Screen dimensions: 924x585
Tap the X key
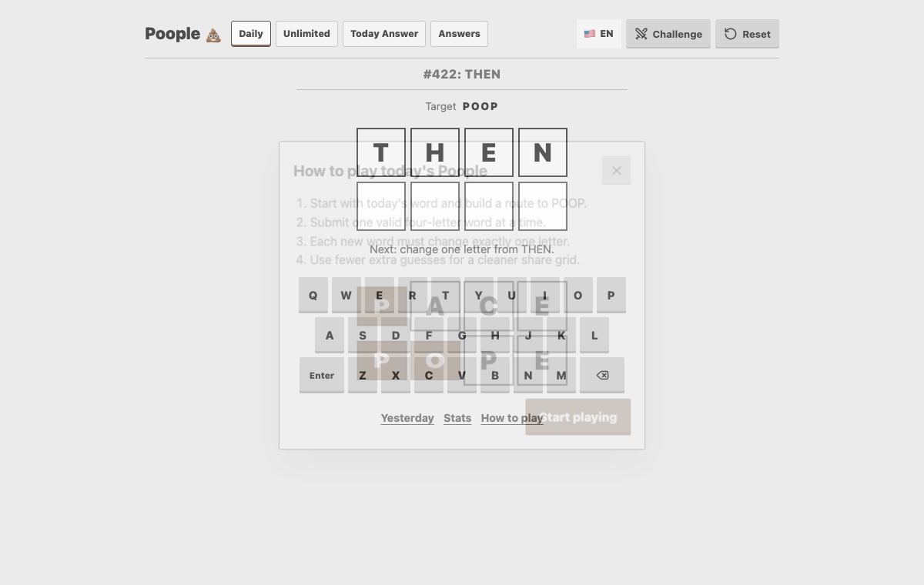[396, 375]
